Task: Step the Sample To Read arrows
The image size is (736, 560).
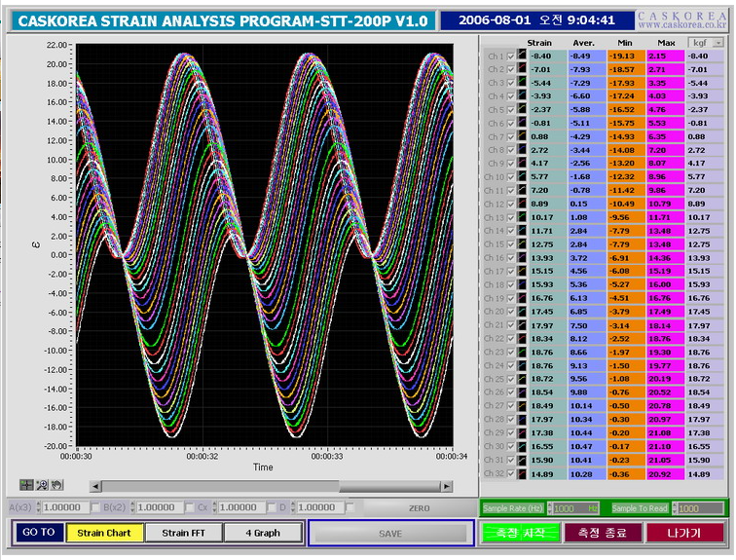Action: [675, 508]
